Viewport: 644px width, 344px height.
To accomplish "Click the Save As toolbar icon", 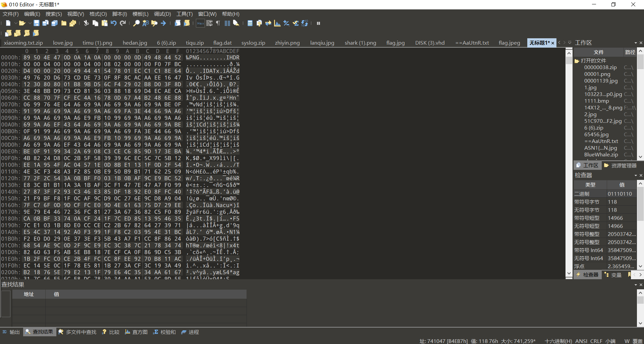I will pos(46,23).
